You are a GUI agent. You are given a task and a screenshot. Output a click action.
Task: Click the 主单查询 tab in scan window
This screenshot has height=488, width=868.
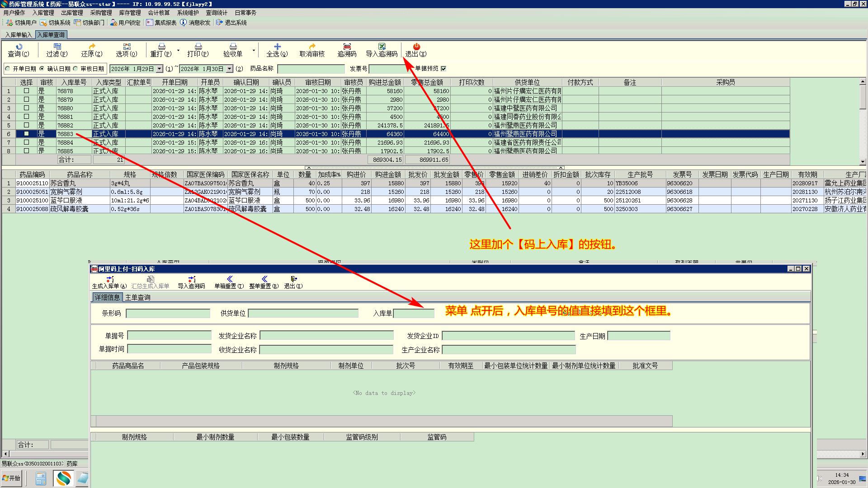[x=137, y=297]
